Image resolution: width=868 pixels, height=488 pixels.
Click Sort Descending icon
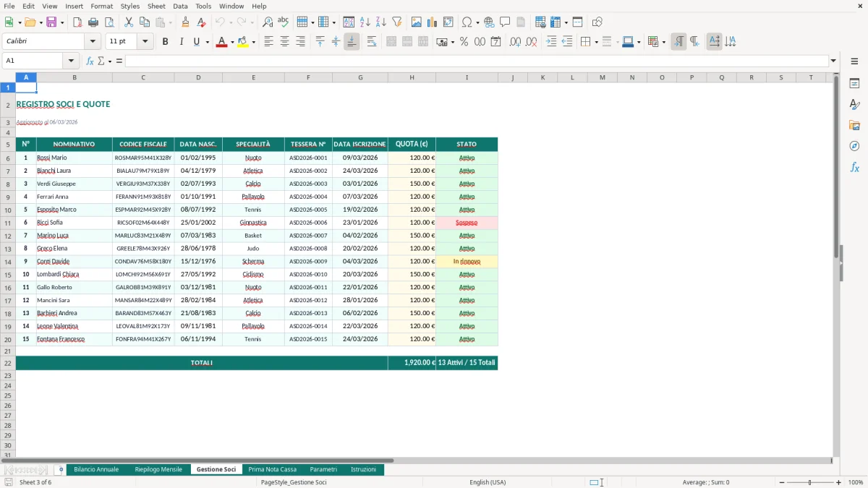coord(380,22)
